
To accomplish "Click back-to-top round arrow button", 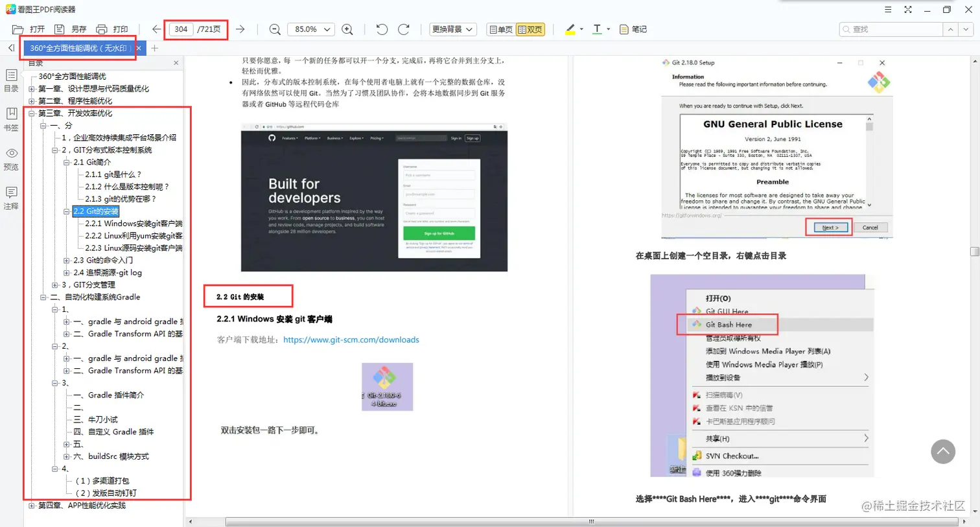I will click(943, 451).
